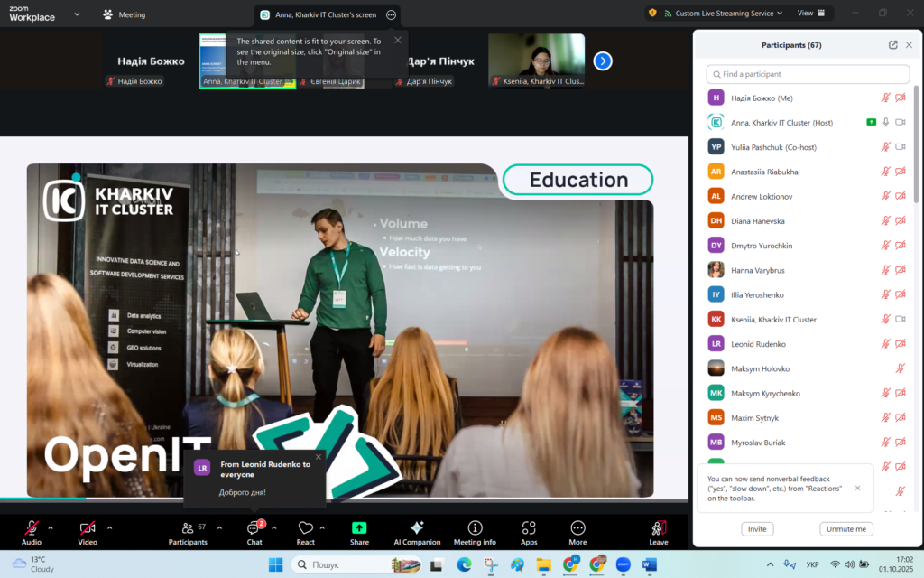Click the Find a participant search field
924x578 pixels.
808,74
